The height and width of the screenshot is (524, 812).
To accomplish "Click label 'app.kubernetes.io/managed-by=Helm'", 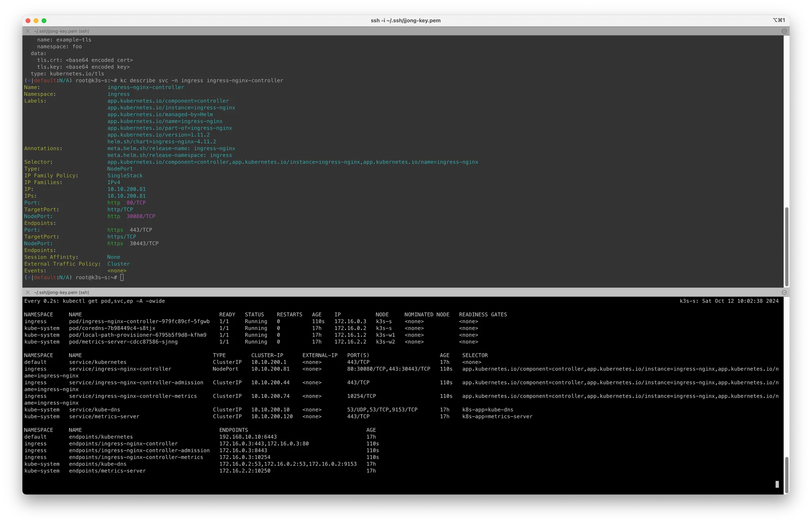I will pyautogui.click(x=160, y=115).
